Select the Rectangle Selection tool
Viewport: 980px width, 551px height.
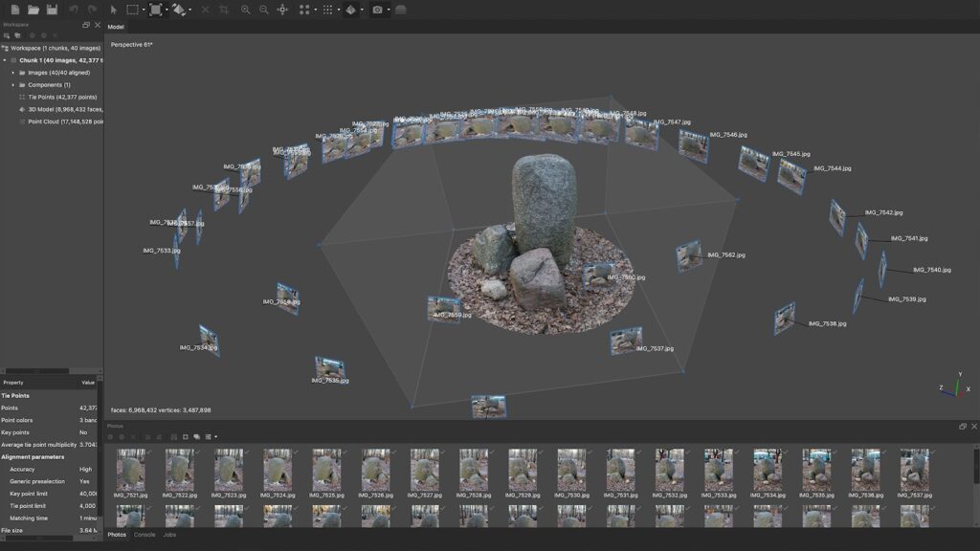point(133,10)
